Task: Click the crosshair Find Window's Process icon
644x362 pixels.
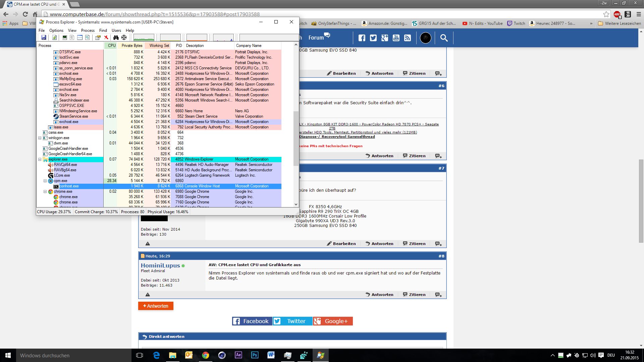Action: tap(124, 38)
